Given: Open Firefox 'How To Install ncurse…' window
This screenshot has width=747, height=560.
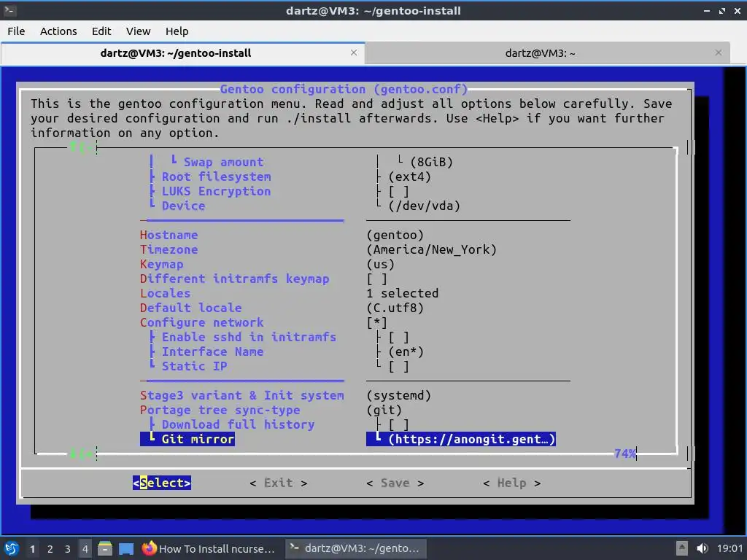Looking at the screenshot, I should tap(209, 548).
